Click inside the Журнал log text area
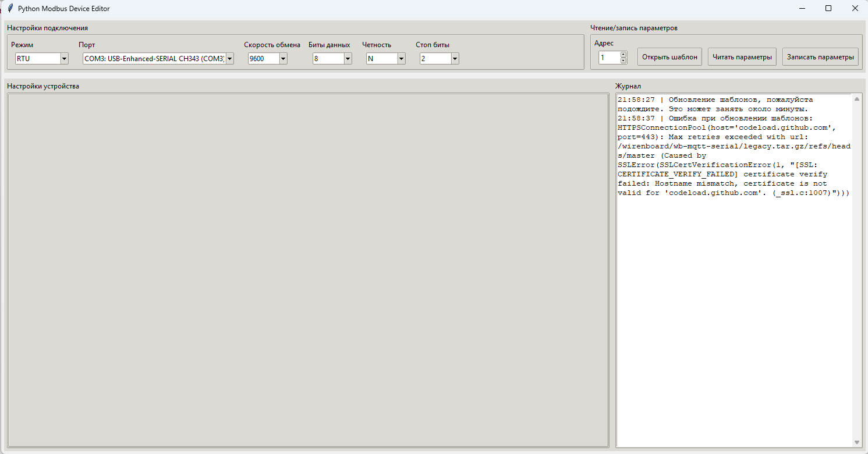This screenshot has height=454, width=868. point(734,320)
